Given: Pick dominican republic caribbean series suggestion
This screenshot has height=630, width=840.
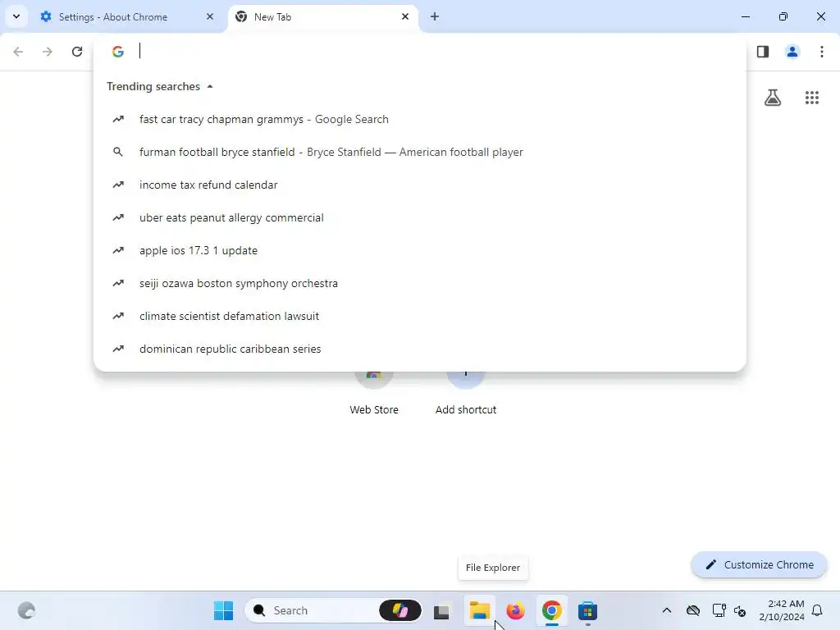Looking at the screenshot, I should pos(420,349).
